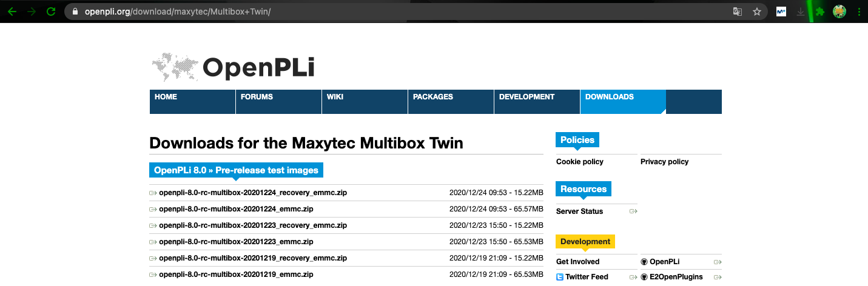Reload the page with the refresh icon
The height and width of the screenshot is (286, 868).
[51, 12]
